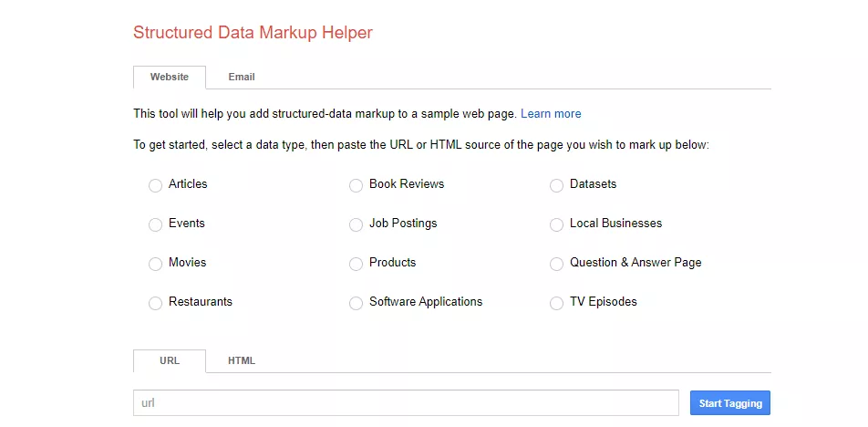Click the Structured Data Markup Helper title
This screenshot has width=868, height=427.
[253, 32]
